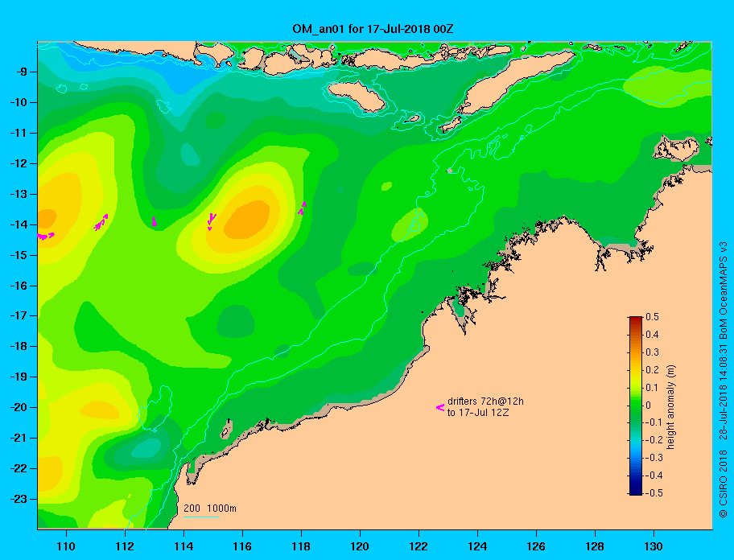Click the cyan contour line sample under '200 1000m'
Viewport: 734px width, 560px height.
click(201, 517)
